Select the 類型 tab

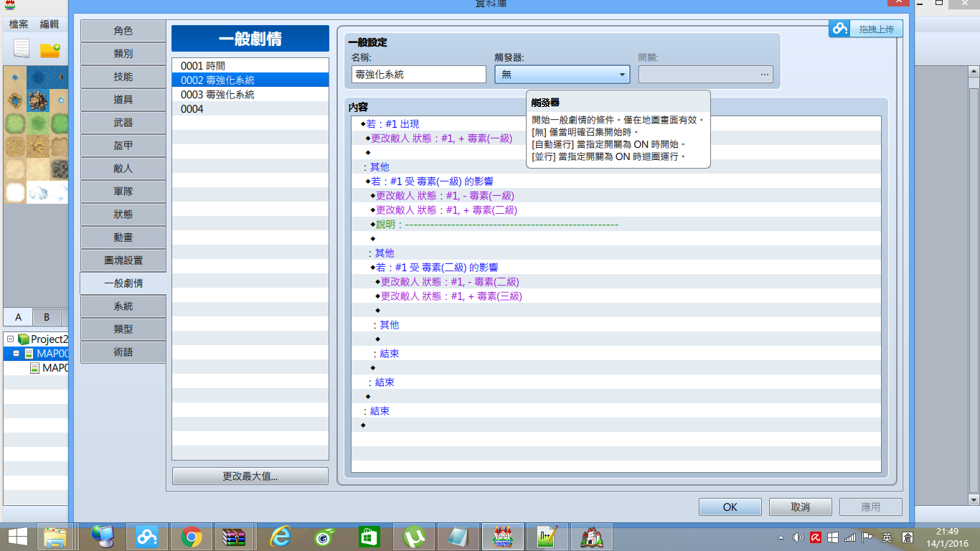pyautogui.click(x=123, y=329)
